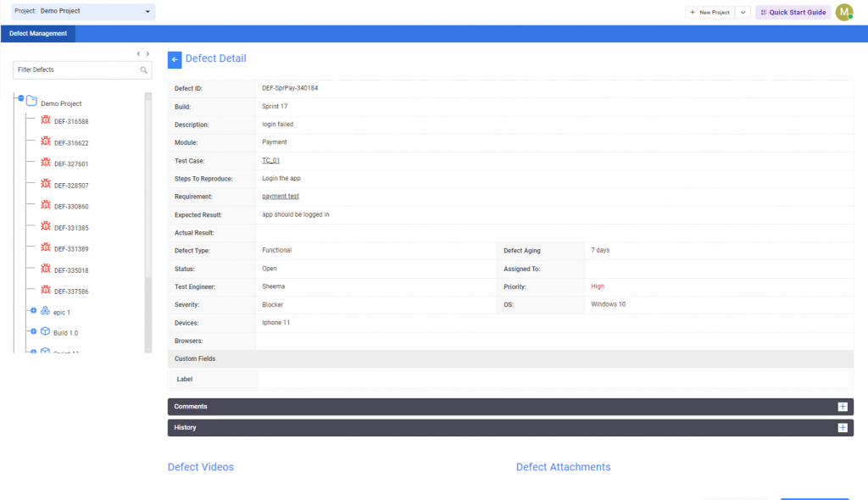Click the Label custom field value box

click(x=554, y=380)
